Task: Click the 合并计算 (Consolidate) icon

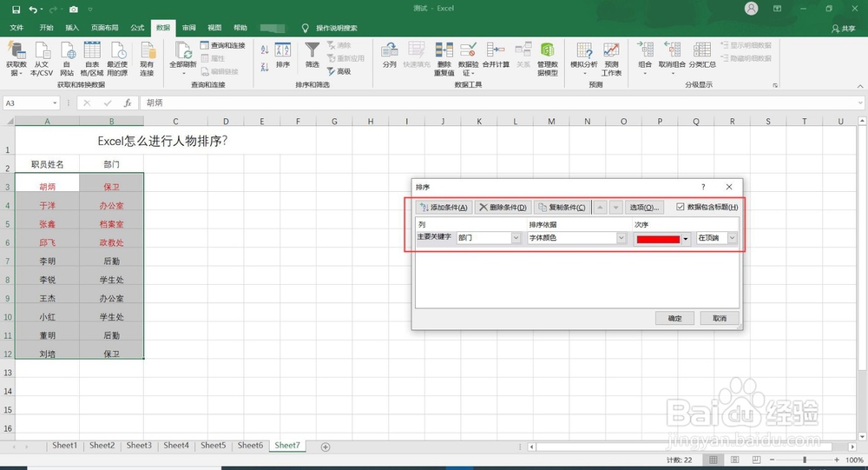Action: coord(496,51)
